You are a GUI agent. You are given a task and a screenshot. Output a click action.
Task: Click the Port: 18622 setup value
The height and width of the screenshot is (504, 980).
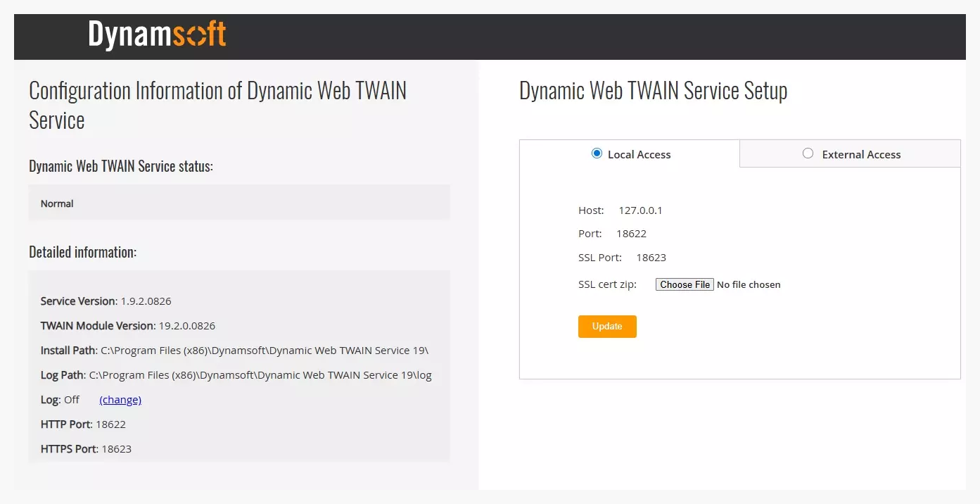pyautogui.click(x=631, y=234)
